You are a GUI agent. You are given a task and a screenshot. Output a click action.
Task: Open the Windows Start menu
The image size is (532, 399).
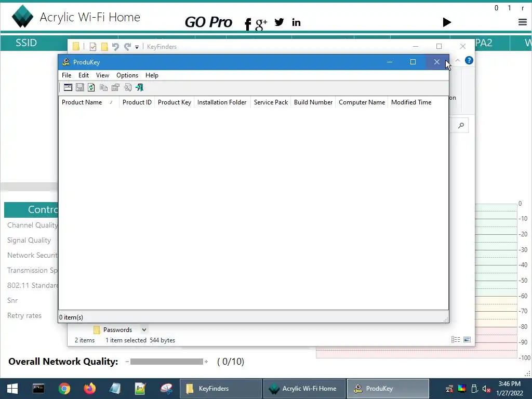(12, 389)
